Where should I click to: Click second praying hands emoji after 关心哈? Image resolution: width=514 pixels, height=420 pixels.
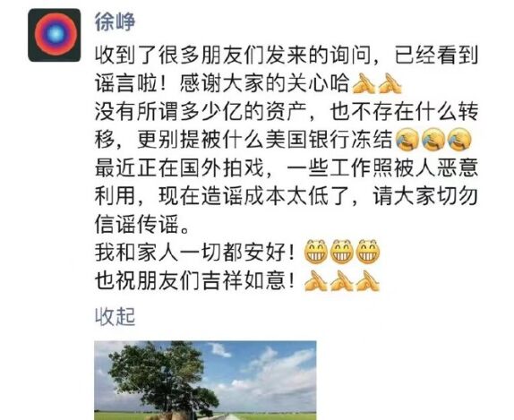tap(390, 84)
